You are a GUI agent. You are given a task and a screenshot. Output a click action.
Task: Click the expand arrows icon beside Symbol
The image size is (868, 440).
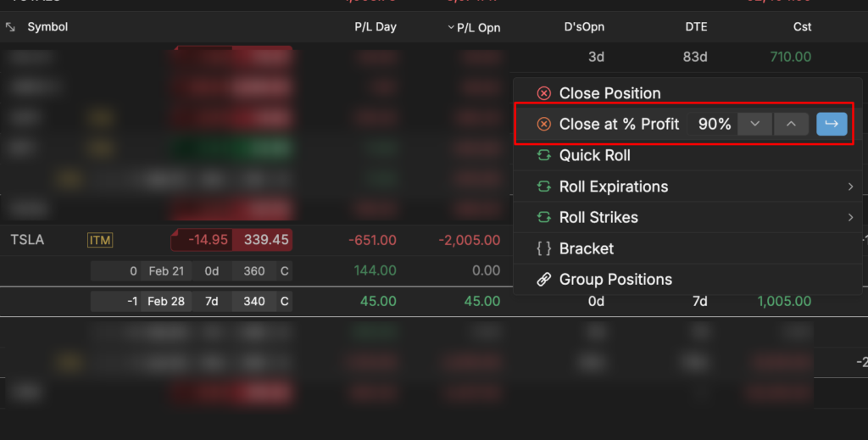coord(10,27)
